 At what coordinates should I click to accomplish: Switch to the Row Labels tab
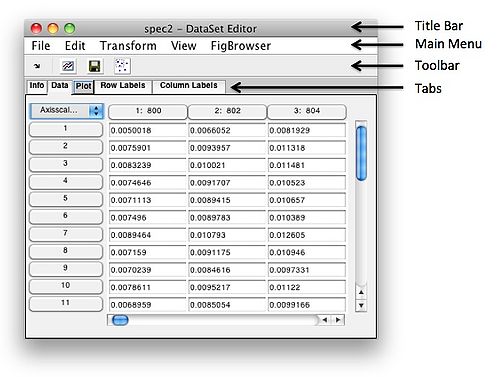(123, 86)
